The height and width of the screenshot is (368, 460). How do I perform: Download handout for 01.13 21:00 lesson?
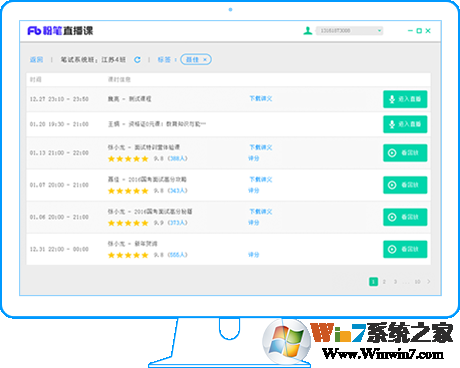click(x=261, y=147)
